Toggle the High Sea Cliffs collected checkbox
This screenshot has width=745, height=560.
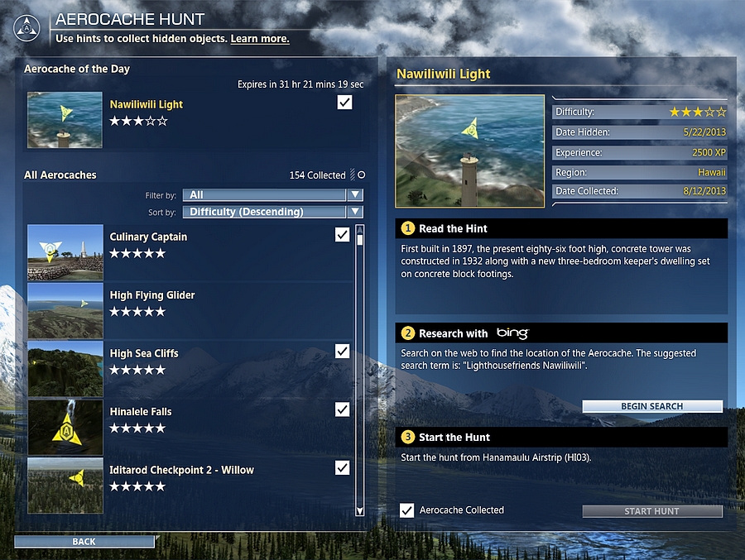(342, 351)
